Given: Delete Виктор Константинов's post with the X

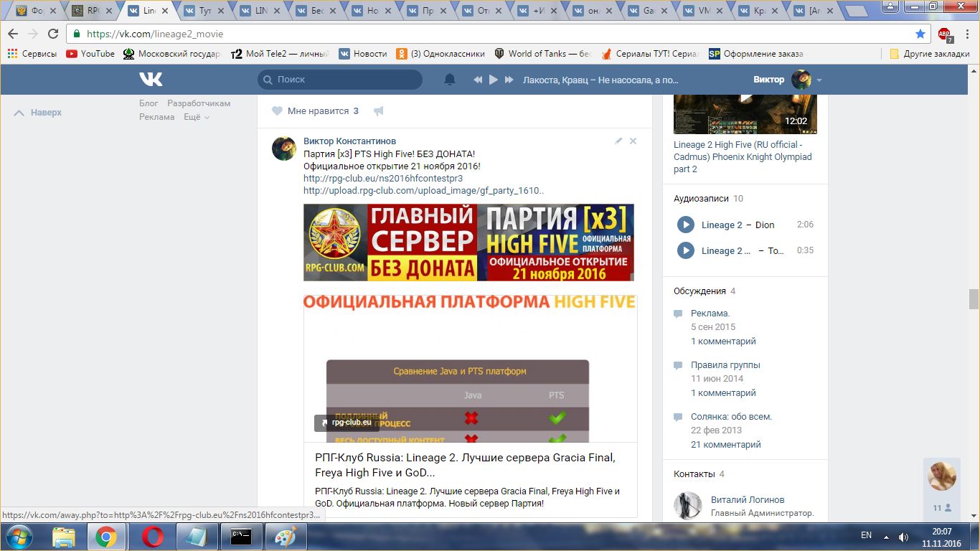Looking at the screenshot, I should (633, 141).
